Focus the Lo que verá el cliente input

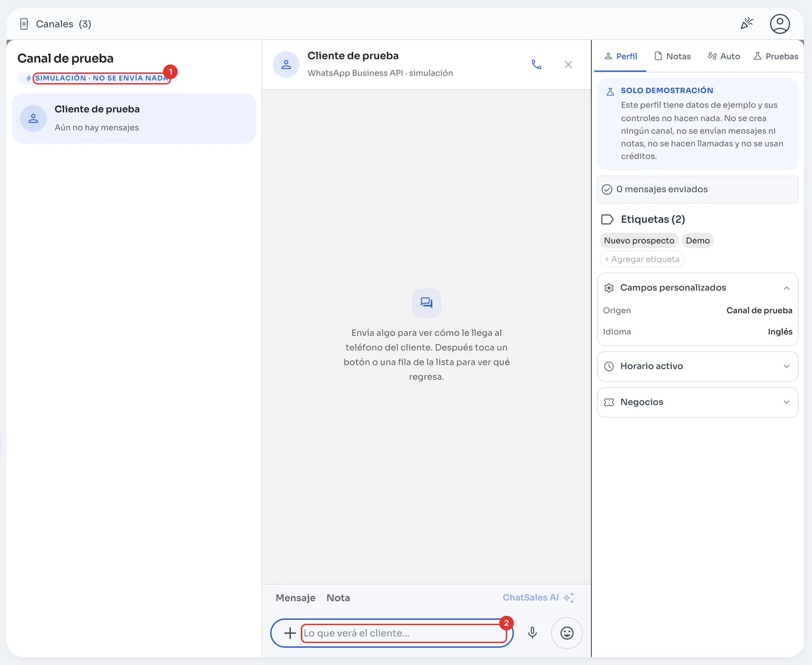[403, 633]
